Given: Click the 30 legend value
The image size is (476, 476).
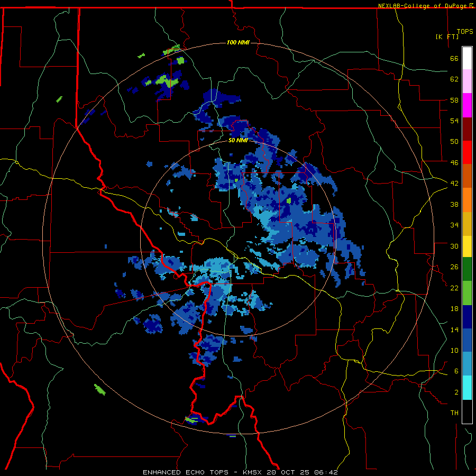Looking at the screenshot, I should [x=454, y=246].
